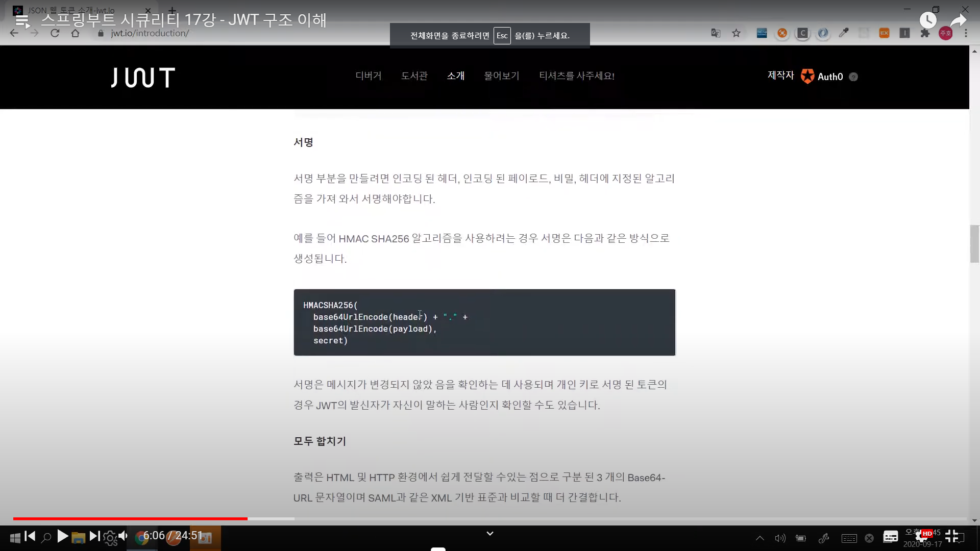Open the Chrome extensions puzzle icon
The height and width of the screenshot is (551, 980).
pos(925,33)
